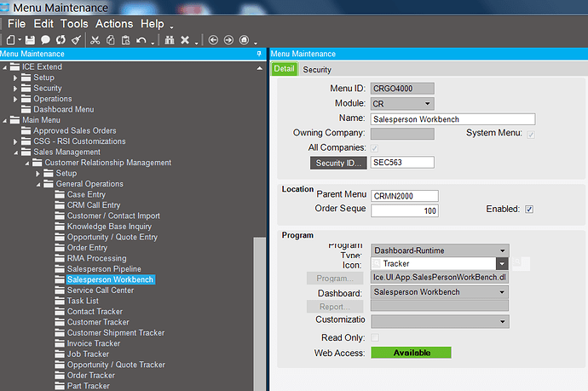This screenshot has width=588, height=391.
Task: Click the Task List folder icon
Action: coord(60,301)
